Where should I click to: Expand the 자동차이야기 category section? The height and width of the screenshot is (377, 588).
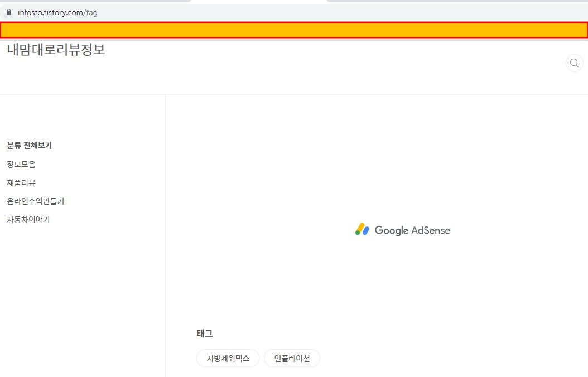pos(27,219)
